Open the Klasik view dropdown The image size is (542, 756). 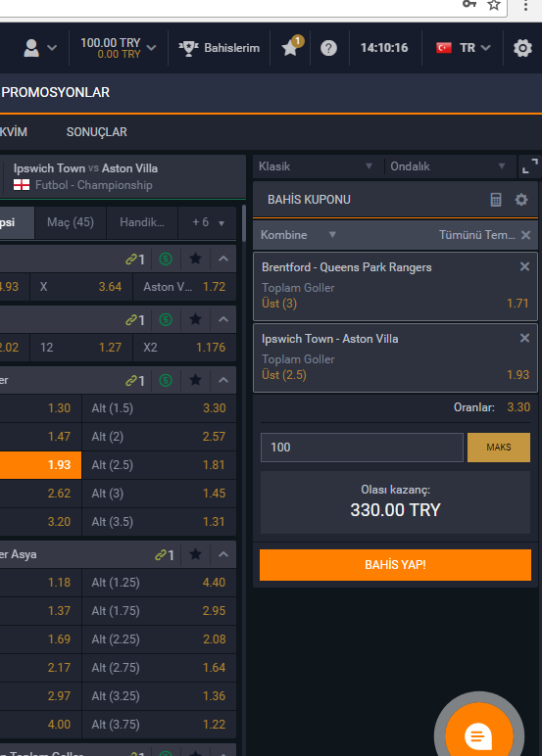click(x=317, y=166)
